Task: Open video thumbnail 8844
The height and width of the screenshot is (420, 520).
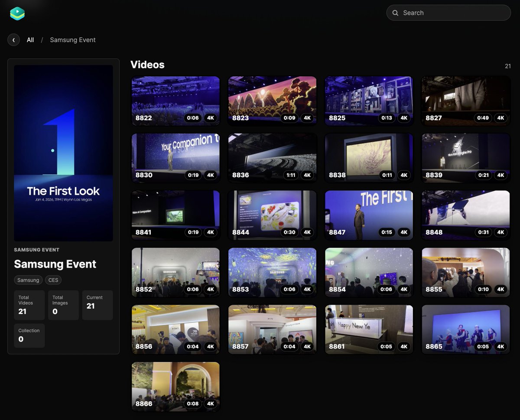Action: pos(272,215)
